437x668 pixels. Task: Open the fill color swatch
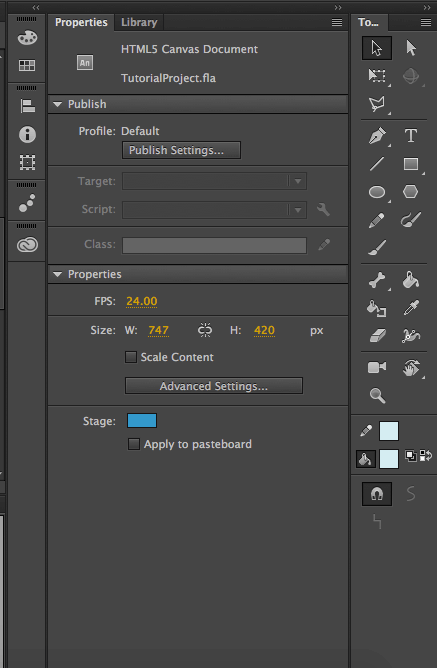(389, 459)
